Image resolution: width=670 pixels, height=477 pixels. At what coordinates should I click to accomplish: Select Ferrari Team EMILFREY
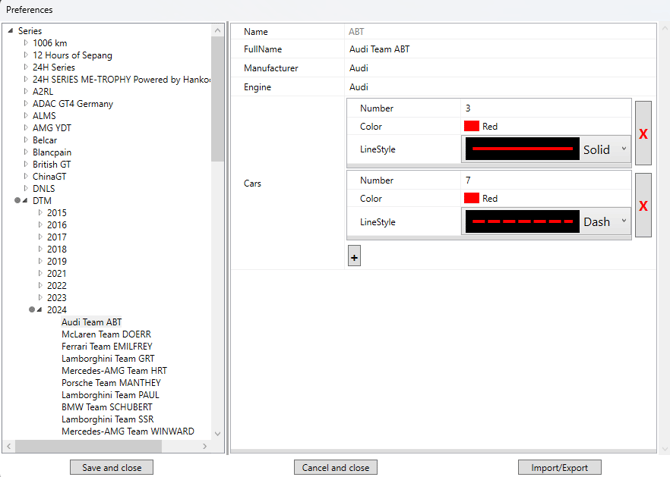[107, 346]
